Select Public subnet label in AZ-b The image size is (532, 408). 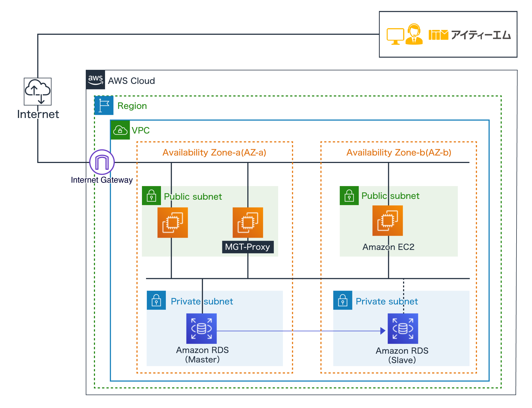coord(390,196)
